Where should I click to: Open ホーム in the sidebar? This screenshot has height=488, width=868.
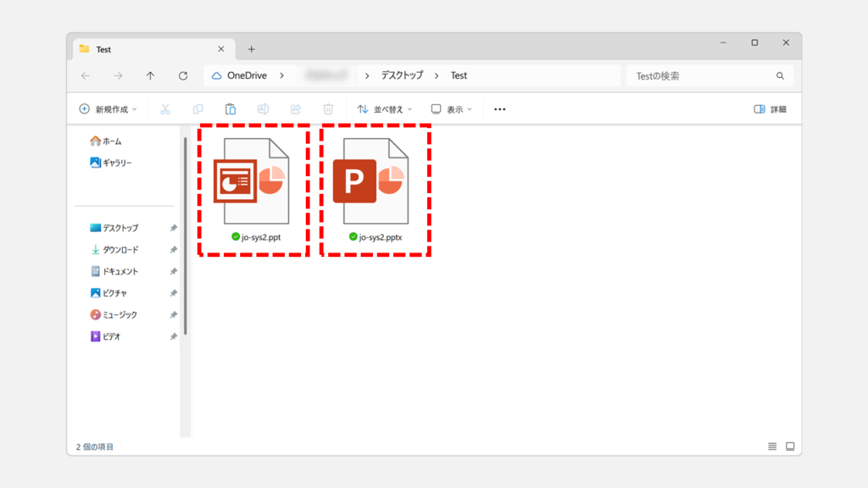point(106,141)
